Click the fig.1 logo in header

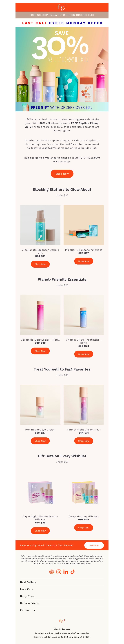(62, 7)
